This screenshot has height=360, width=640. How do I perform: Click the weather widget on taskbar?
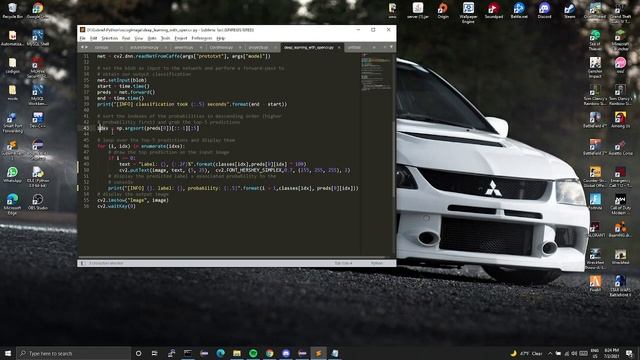(x=526, y=353)
